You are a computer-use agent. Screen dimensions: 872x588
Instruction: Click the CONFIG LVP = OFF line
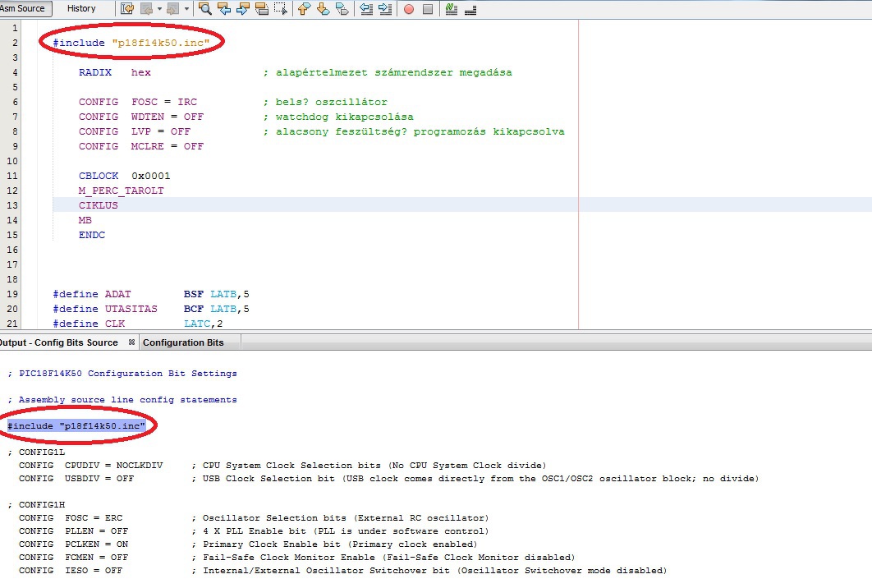pos(135,131)
